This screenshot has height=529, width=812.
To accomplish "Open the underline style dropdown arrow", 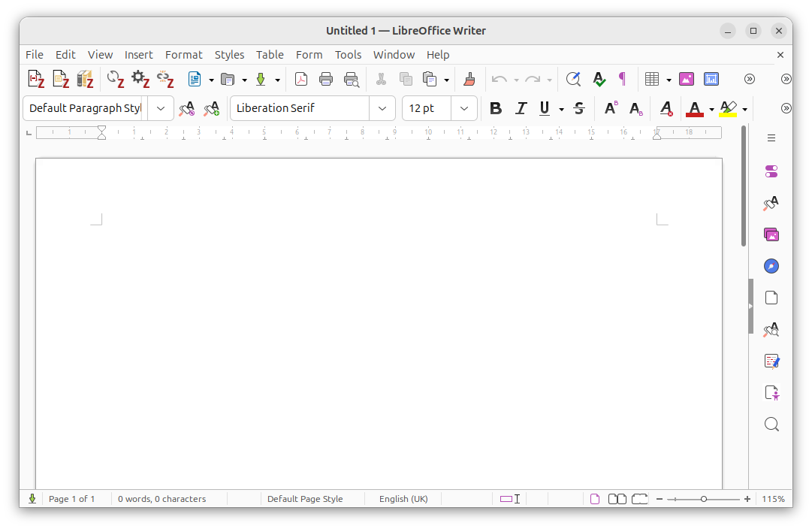I will (561, 109).
